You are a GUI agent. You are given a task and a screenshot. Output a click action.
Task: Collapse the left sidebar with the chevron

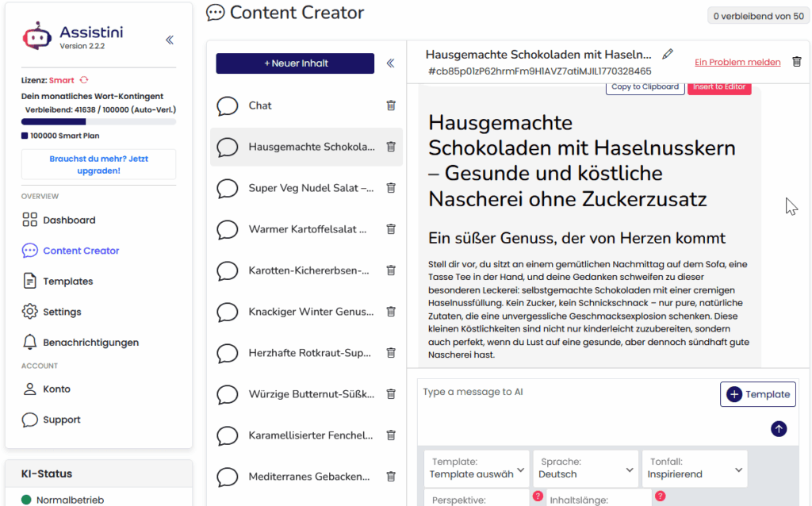[x=169, y=40]
